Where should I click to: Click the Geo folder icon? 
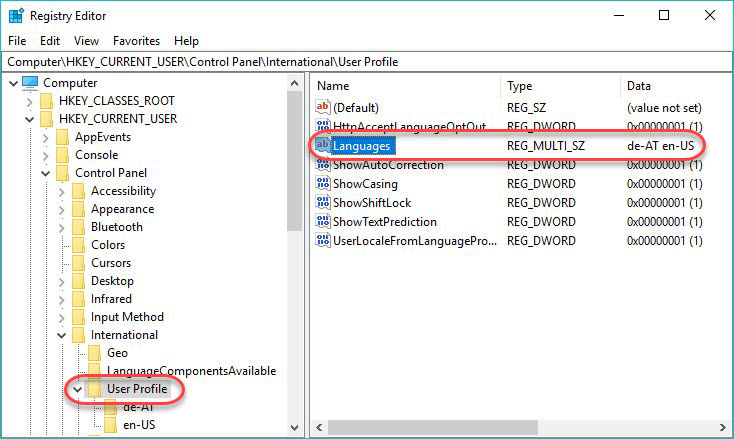(95, 353)
